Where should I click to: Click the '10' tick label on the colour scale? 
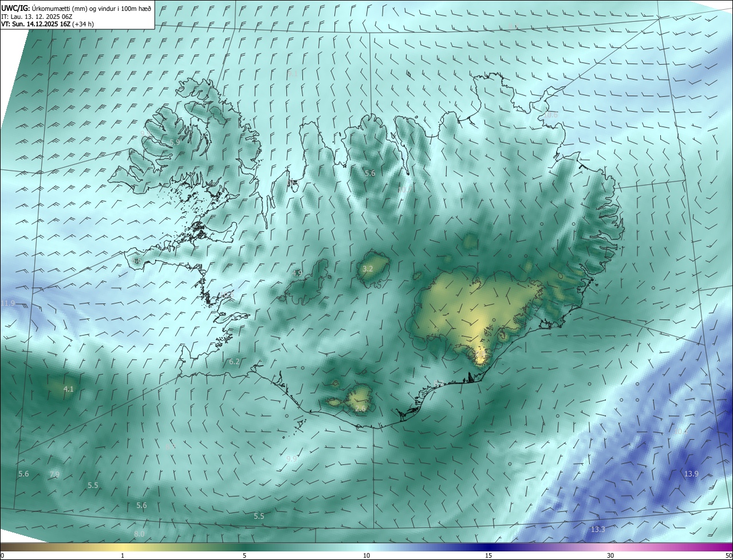(366, 555)
